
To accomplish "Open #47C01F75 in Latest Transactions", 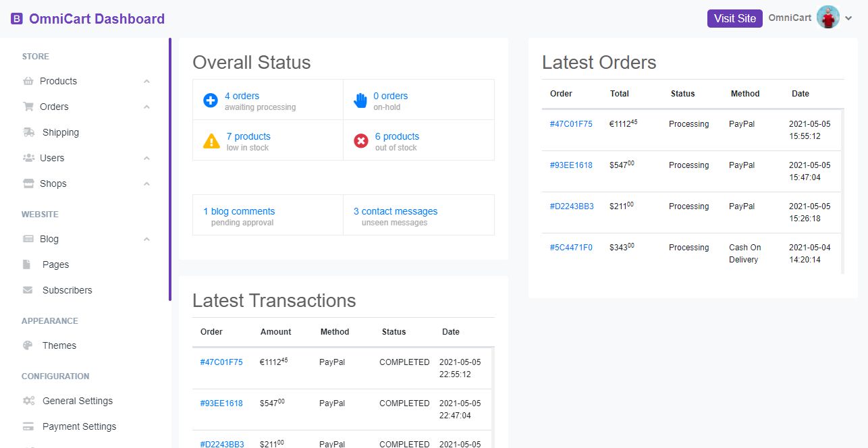I will tap(221, 362).
